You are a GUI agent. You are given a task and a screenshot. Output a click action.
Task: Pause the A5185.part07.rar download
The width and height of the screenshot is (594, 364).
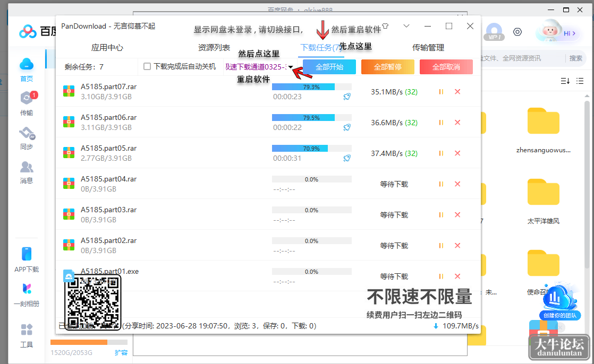[441, 92]
